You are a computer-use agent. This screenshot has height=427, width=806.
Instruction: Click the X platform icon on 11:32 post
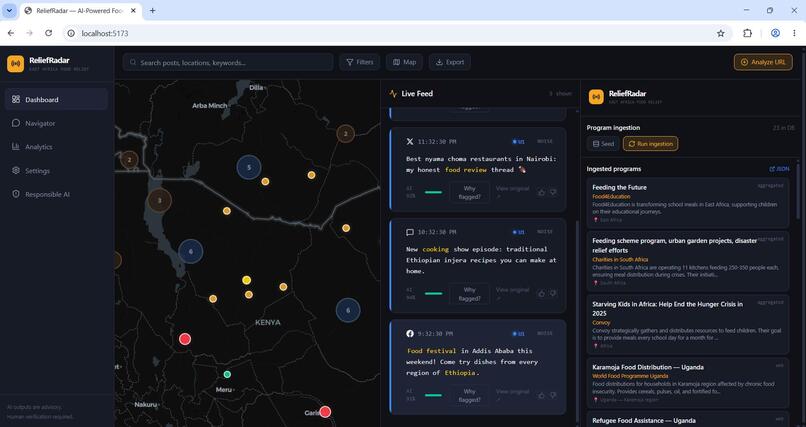(x=410, y=141)
